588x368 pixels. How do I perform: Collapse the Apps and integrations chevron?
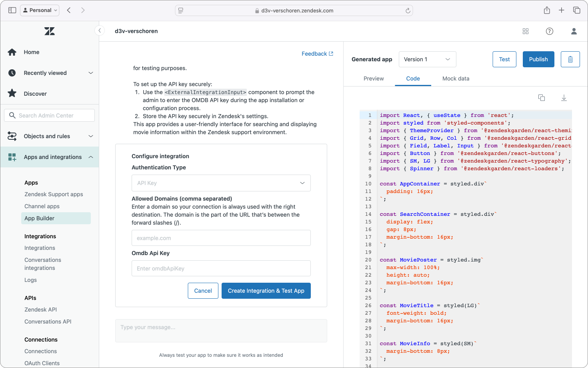point(91,157)
